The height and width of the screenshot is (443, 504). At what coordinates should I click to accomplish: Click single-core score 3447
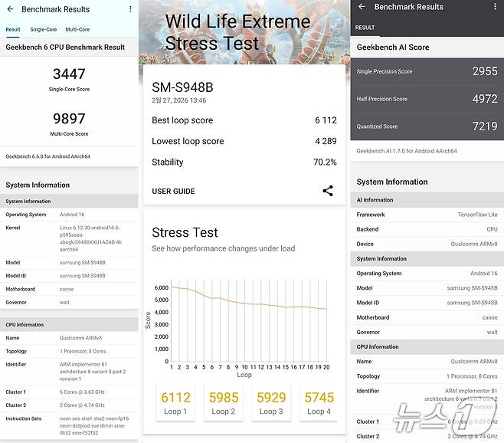(x=69, y=74)
